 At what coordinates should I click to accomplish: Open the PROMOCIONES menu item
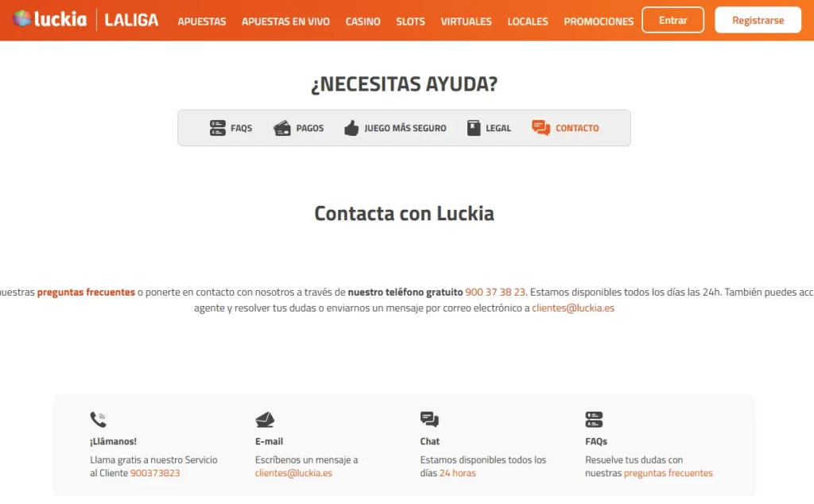click(x=599, y=21)
